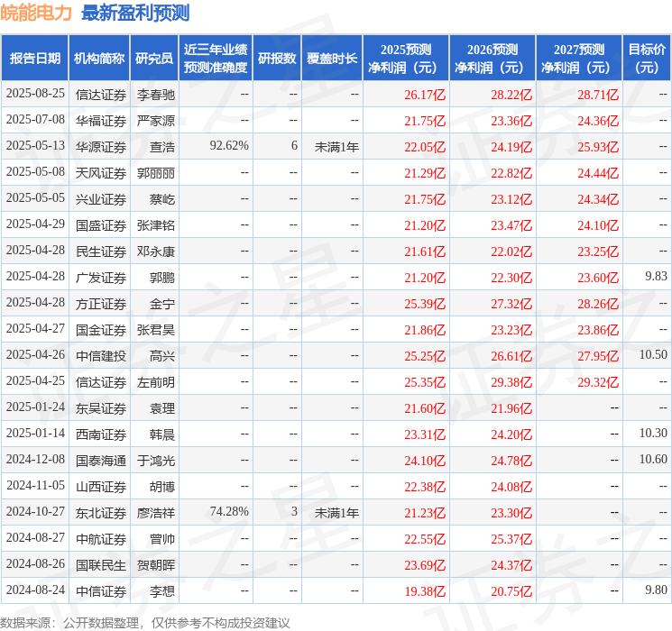672x631 pixels.
Task: Select analyst name 廖浩祥
Action: tap(155, 513)
